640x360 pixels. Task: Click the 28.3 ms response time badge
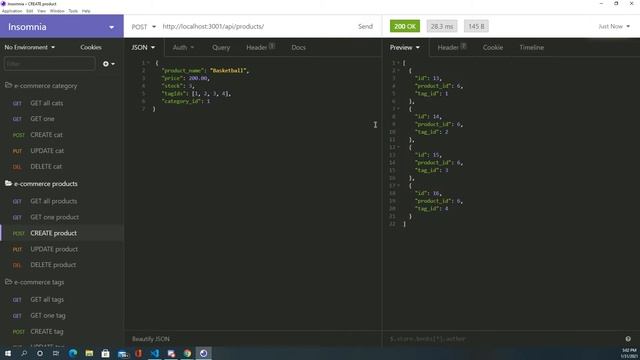[442, 27]
